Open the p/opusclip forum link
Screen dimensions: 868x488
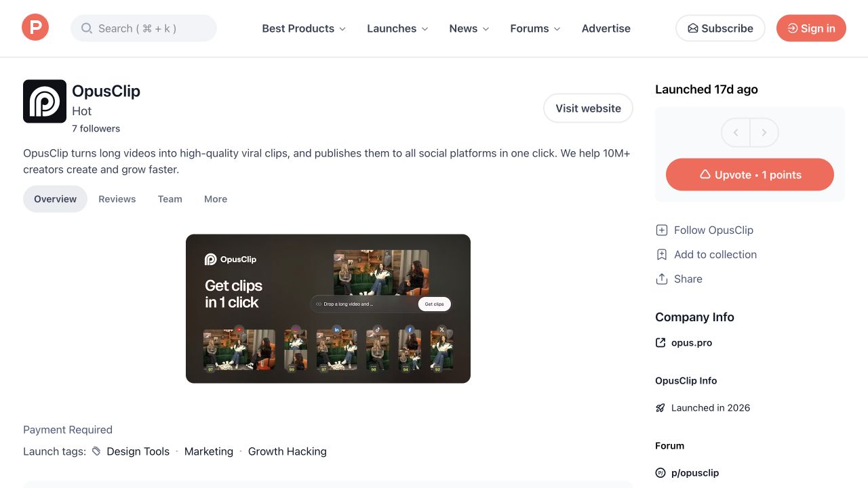click(695, 472)
